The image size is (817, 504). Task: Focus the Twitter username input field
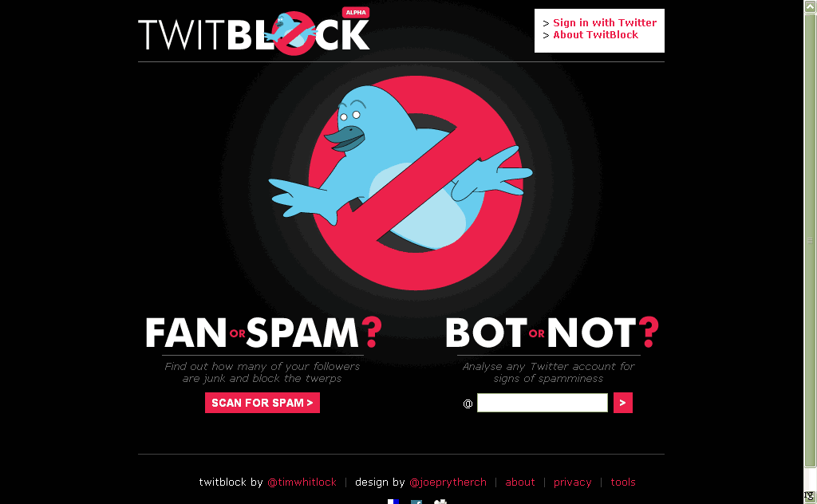coord(542,403)
